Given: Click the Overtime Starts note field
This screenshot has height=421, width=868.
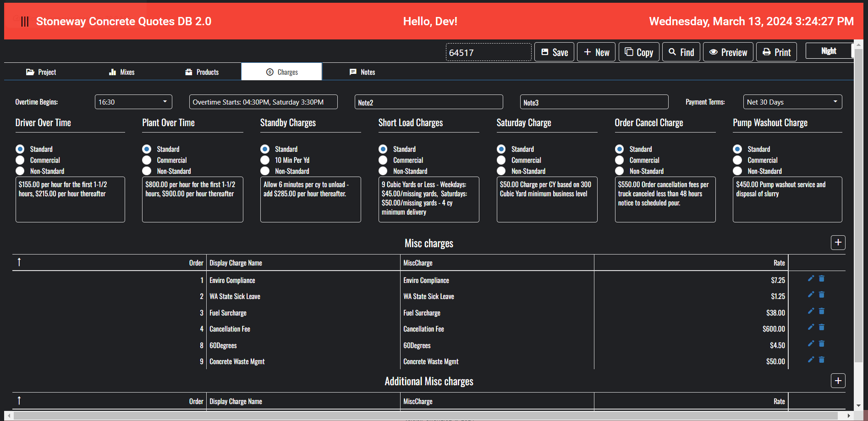Looking at the screenshot, I should (264, 102).
